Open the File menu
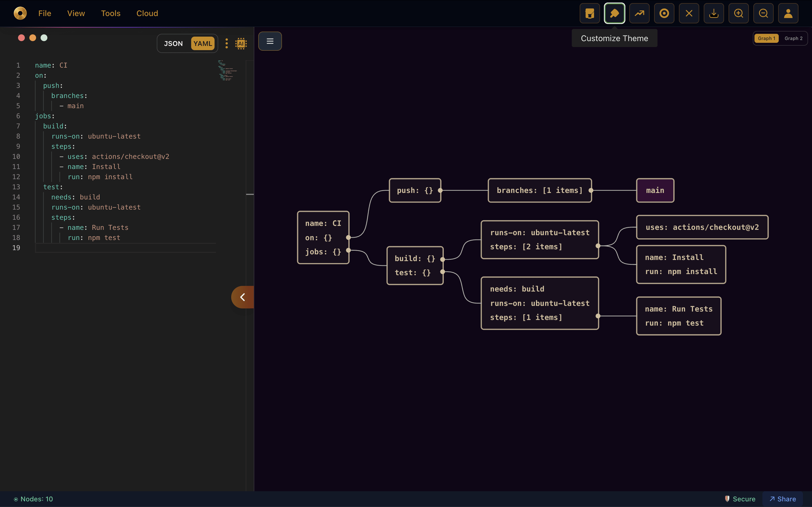The width and height of the screenshot is (812, 507). click(45, 14)
